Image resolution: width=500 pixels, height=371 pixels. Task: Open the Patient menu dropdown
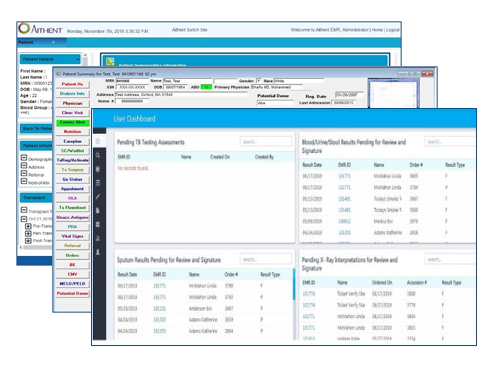point(53,42)
